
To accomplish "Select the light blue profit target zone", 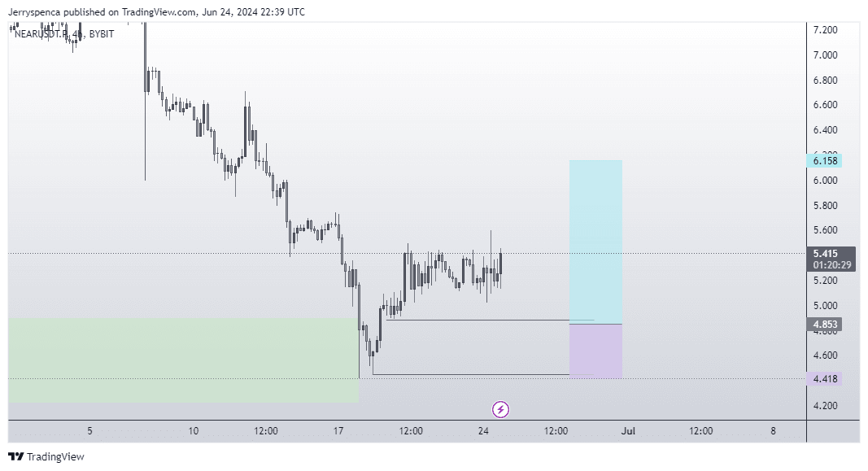I will 595,241.
